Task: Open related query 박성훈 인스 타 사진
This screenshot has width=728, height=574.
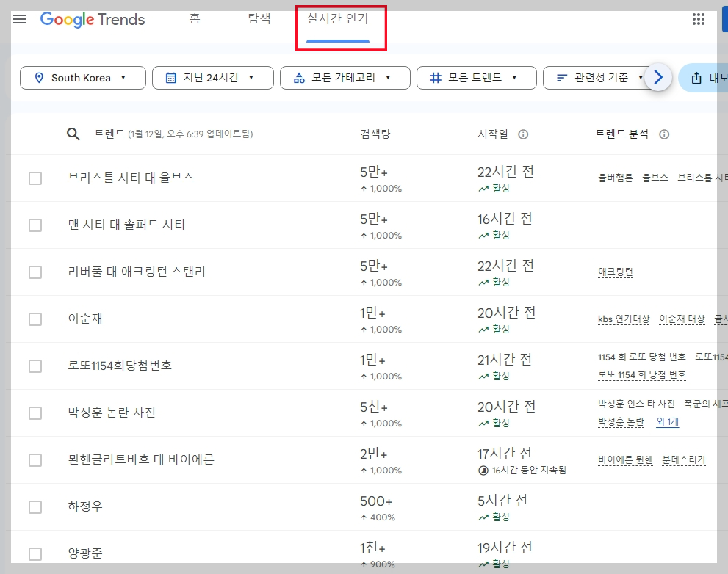Action: [x=636, y=404]
